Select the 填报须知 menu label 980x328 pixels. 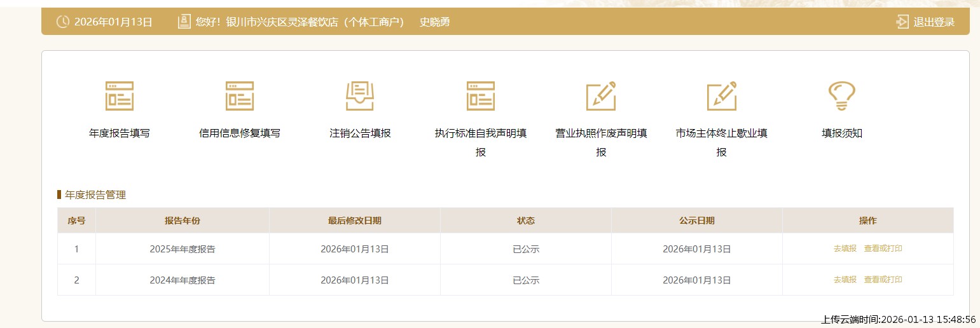[841, 133]
